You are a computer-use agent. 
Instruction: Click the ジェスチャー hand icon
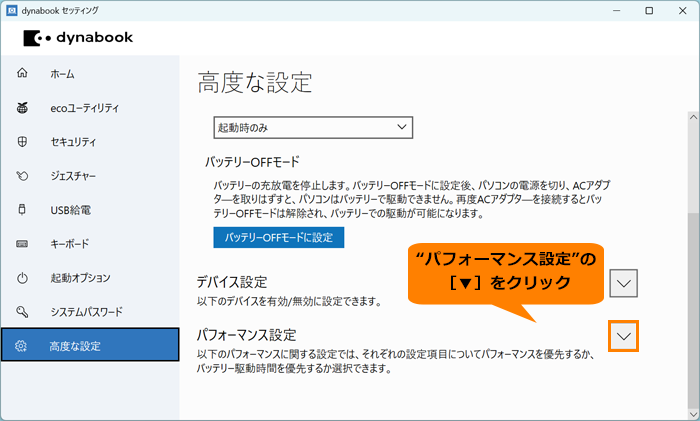coord(22,175)
